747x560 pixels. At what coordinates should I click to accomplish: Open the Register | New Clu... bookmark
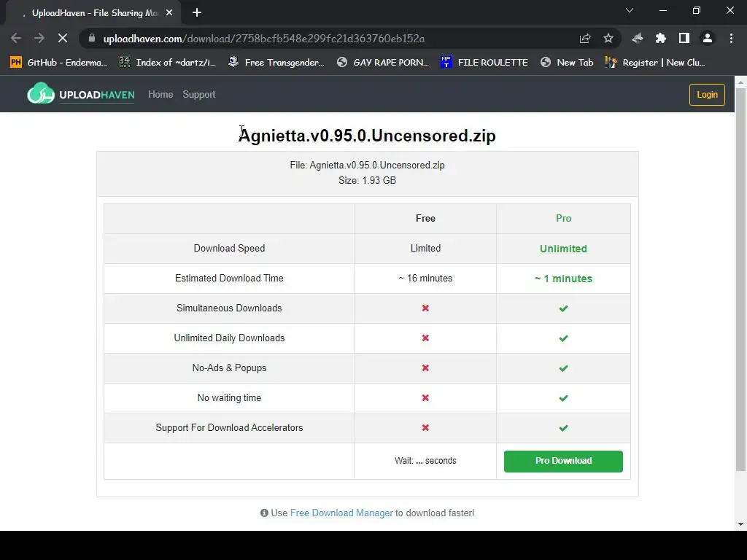pyautogui.click(x=655, y=63)
